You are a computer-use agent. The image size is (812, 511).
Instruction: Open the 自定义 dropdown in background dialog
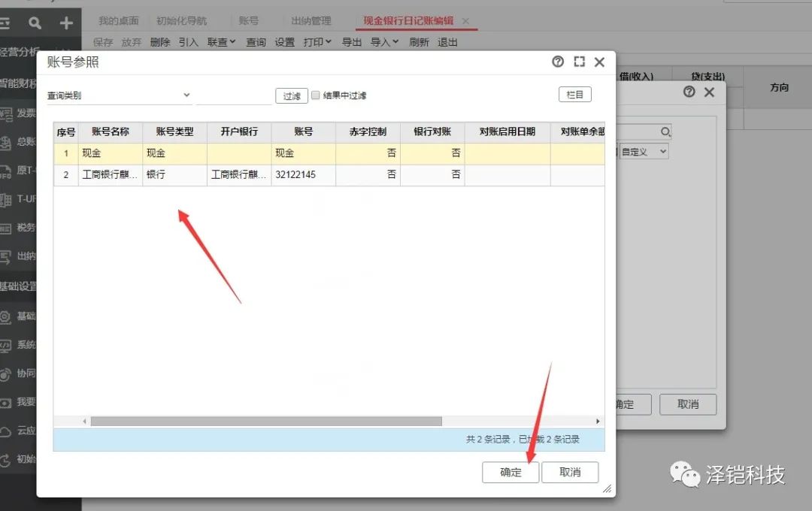click(x=644, y=152)
